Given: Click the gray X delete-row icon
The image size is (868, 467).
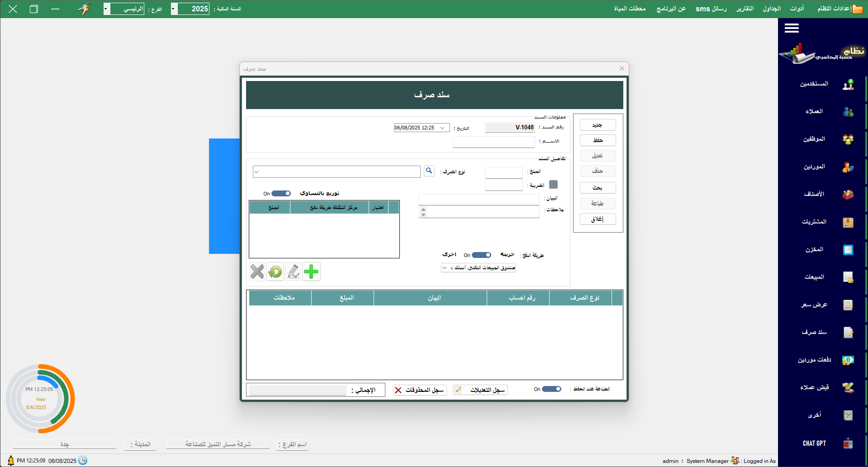Looking at the screenshot, I should (x=257, y=272).
